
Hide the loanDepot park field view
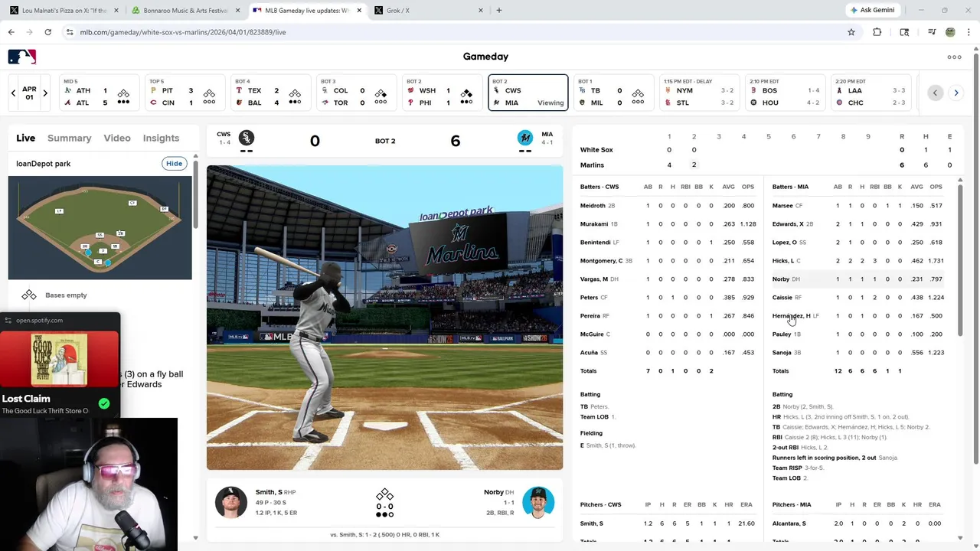175,164
